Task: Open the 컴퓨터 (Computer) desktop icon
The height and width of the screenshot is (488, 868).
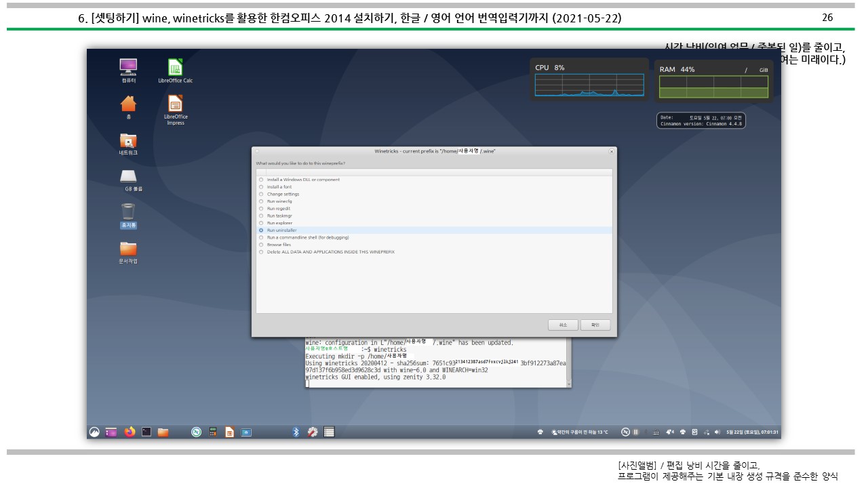Action: point(128,70)
